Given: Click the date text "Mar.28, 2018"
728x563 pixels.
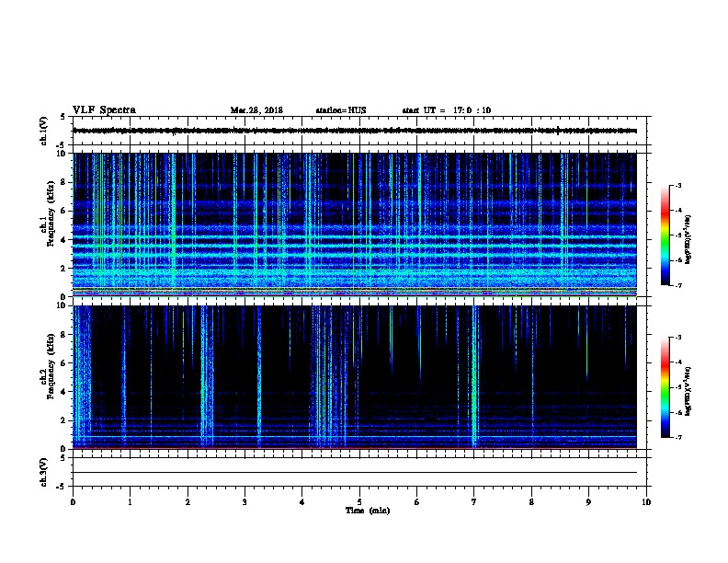Looking at the screenshot, I should [256, 110].
